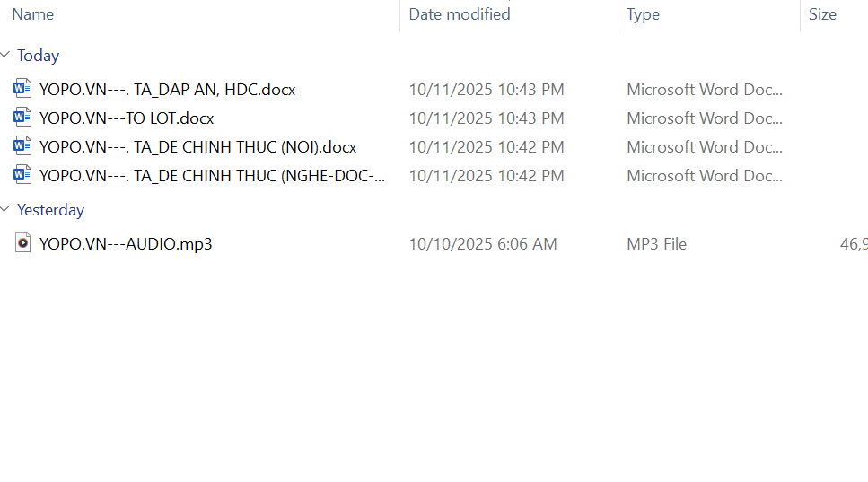Screen dimensions: 868x482
Task: Click the Word icon of the NGHE-DOC file
Action: click(x=23, y=175)
